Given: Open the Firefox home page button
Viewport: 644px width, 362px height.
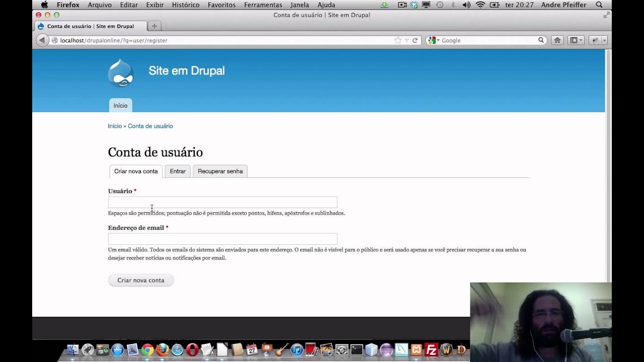Looking at the screenshot, I should pos(557,40).
